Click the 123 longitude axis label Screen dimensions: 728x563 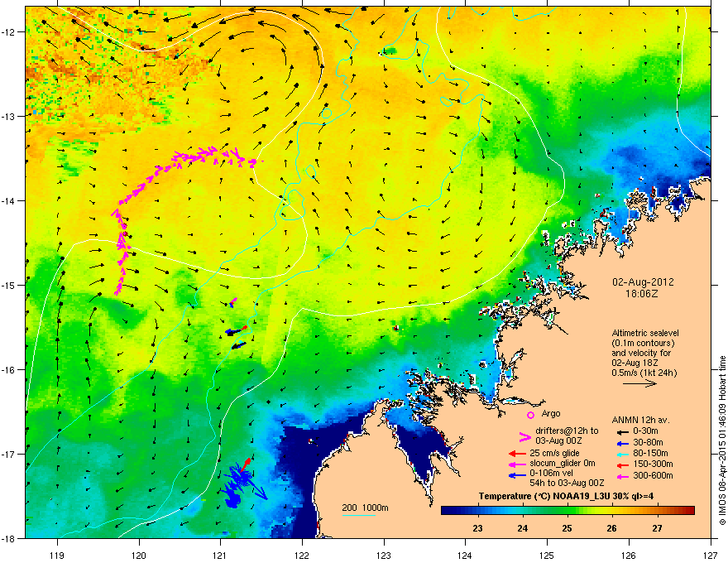click(x=384, y=555)
